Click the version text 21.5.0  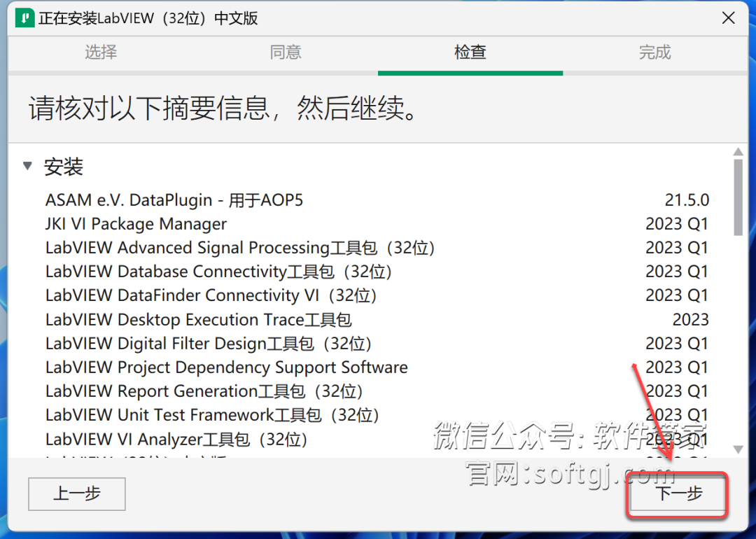(687, 199)
